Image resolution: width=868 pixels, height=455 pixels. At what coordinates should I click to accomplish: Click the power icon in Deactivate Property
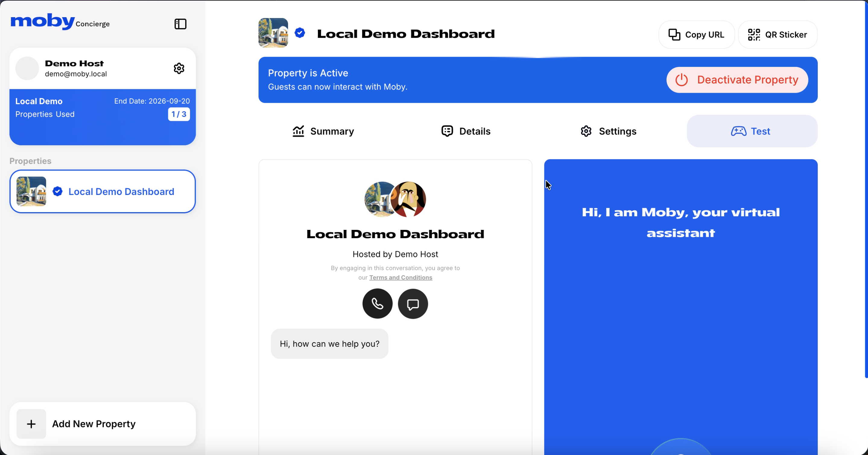tap(681, 80)
